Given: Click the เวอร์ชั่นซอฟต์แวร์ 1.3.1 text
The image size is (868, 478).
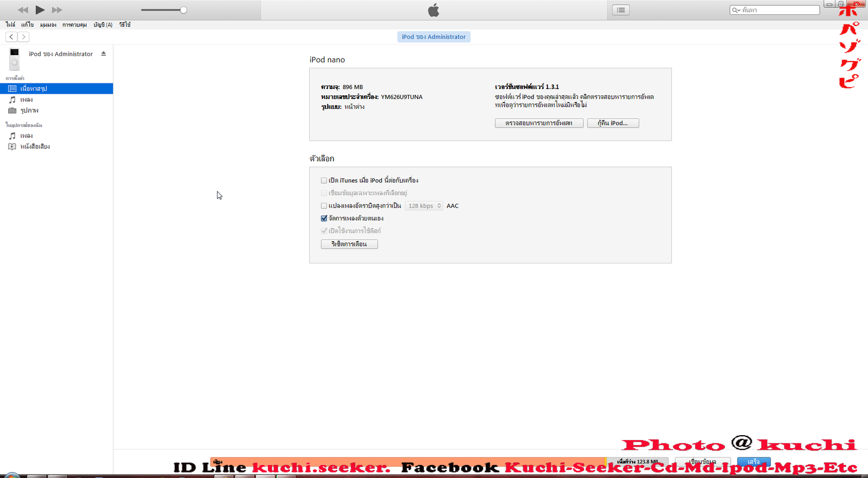Looking at the screenshot, I should [527, 87].
